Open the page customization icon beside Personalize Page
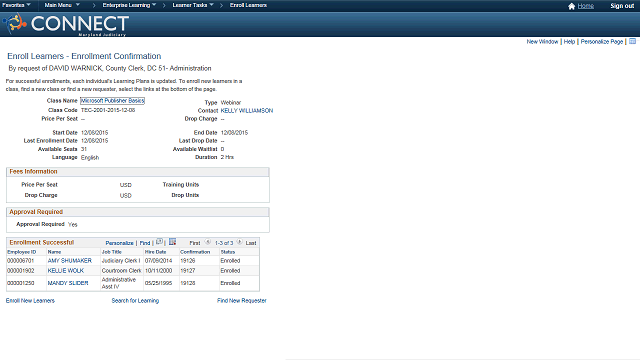Image resolution: width=640 pixels, height=360 pixels. tap(632, 41)
